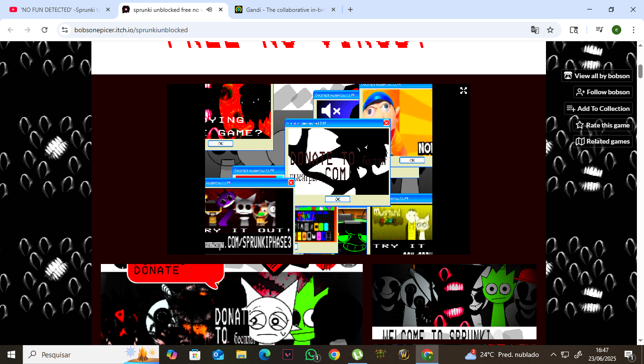The width and height of the screenshot is (644, 364).
Task: Close the DONATE TO popup window
Action: [x=386, y=123]
